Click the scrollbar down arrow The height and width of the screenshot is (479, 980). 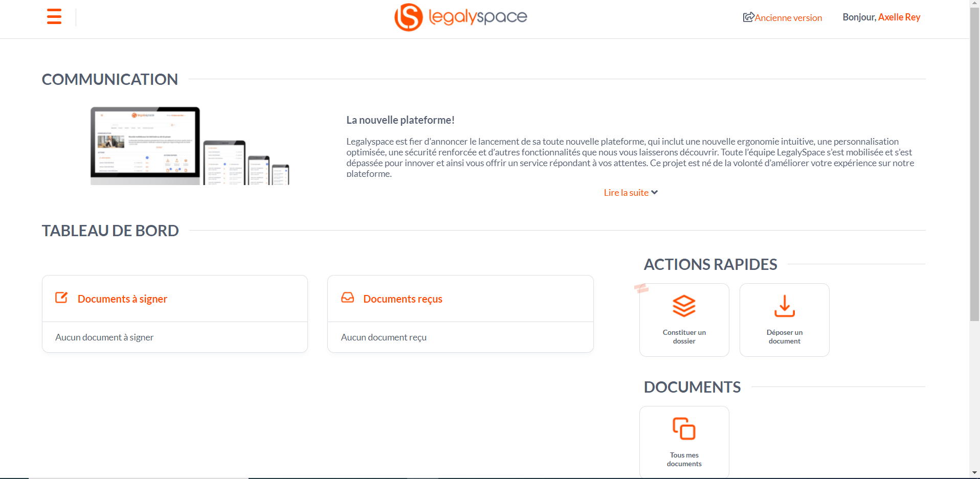pos(974,473)
